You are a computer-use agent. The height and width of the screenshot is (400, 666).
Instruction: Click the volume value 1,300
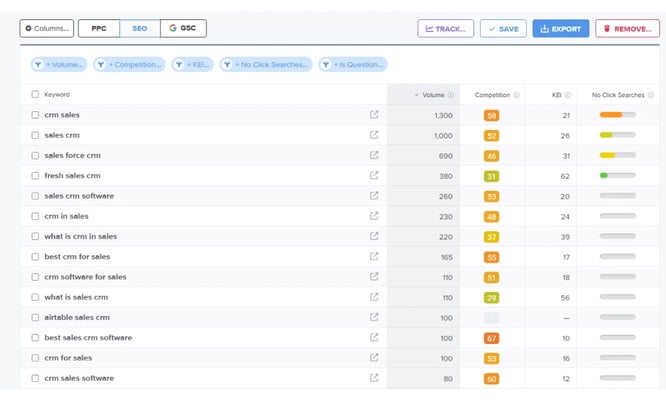point(443,115)
